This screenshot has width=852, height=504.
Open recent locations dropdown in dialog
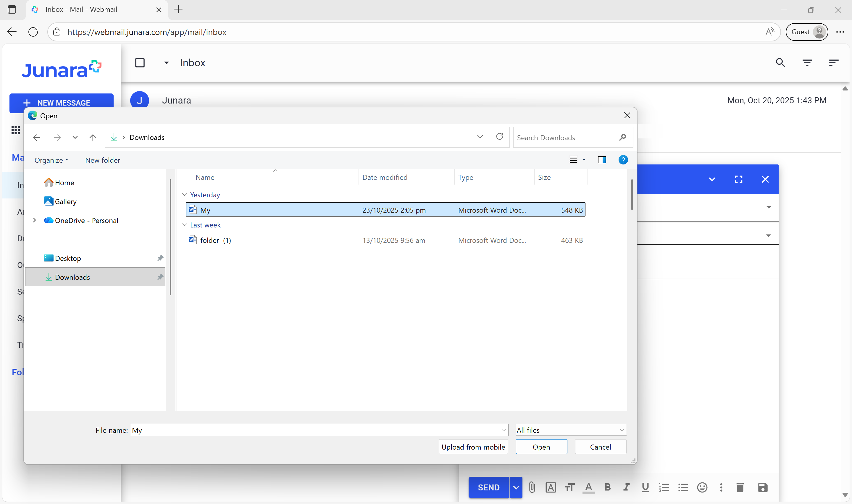(75, 137)
